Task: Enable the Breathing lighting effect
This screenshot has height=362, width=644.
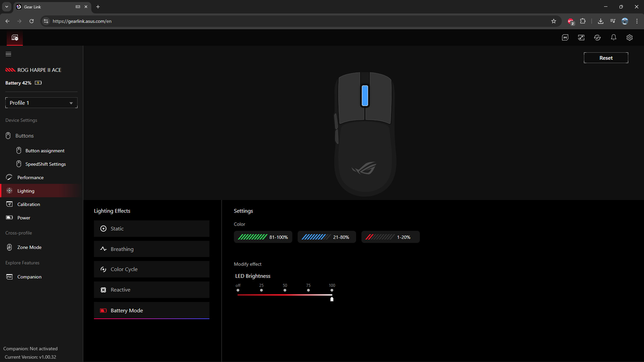Action: click(x=151, y=249)
